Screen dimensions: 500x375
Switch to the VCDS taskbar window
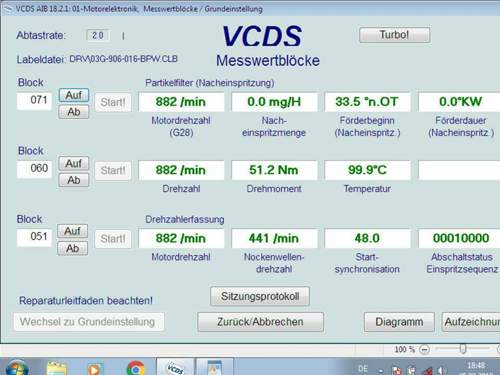pyautogui.click(x=175, y=367)
